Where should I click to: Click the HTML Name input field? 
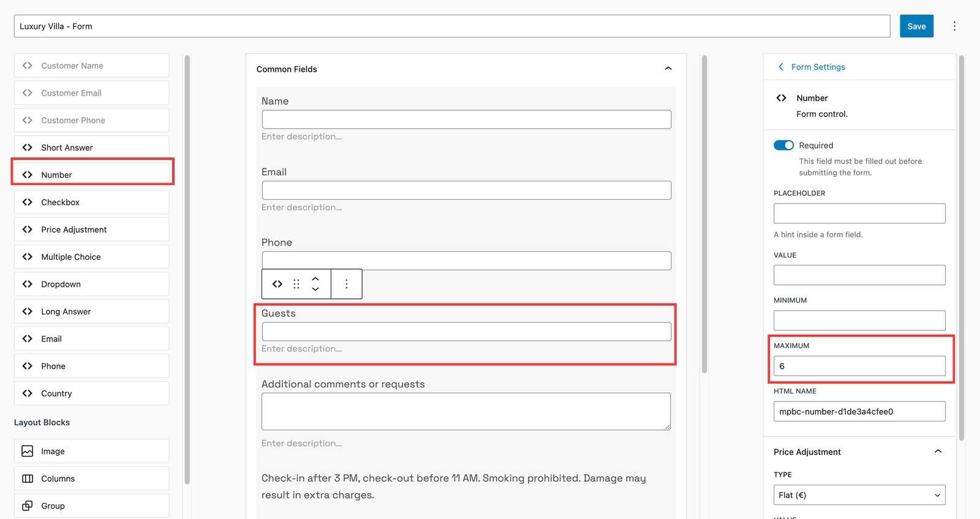coord(859,411)
